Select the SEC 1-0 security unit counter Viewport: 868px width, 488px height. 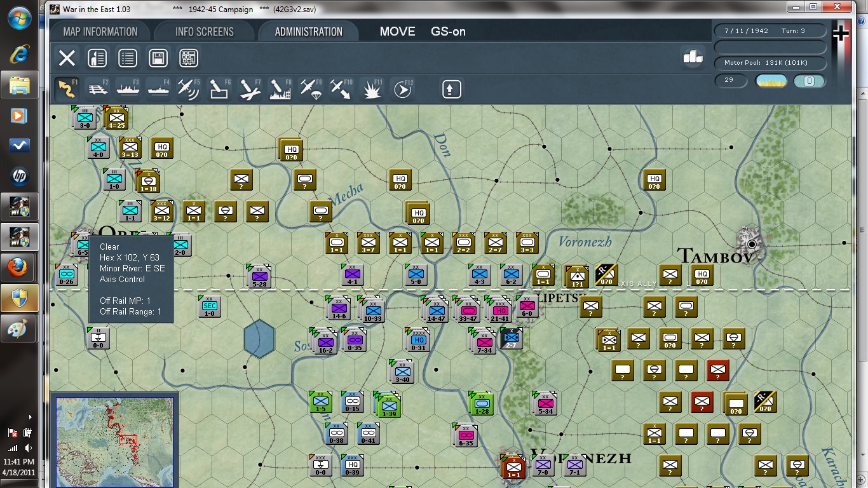pos(209,306)
